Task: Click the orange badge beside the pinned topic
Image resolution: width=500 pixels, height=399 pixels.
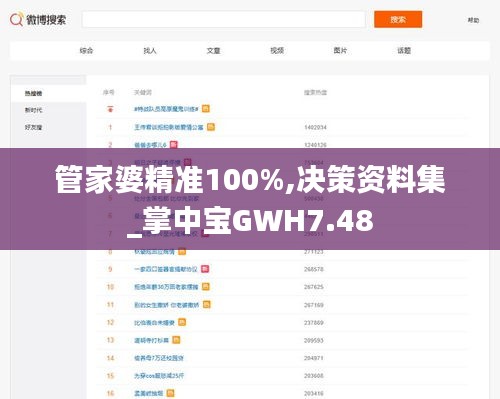Action: (x=206, y=109)
